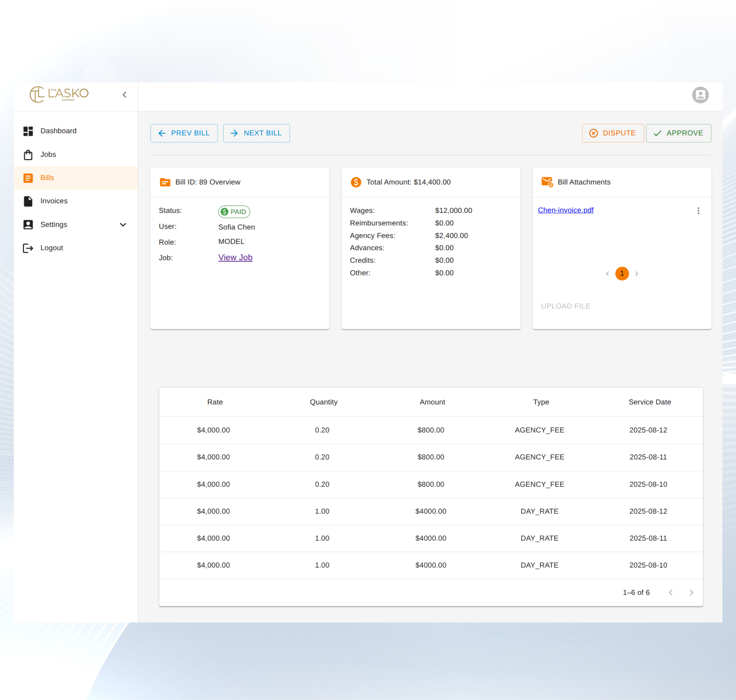Open the Chen-invoice.pdf attachment
The width and height of the screenshot is (736, 700).
point(566,210)
